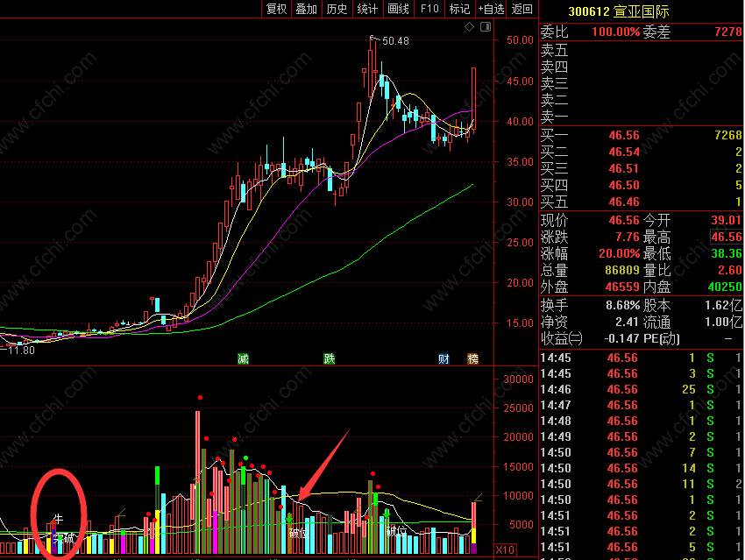Click 买二 price 46.54
Image resolution: width=745 pixels, height=560 pixels.
click(x=624, y=152)
